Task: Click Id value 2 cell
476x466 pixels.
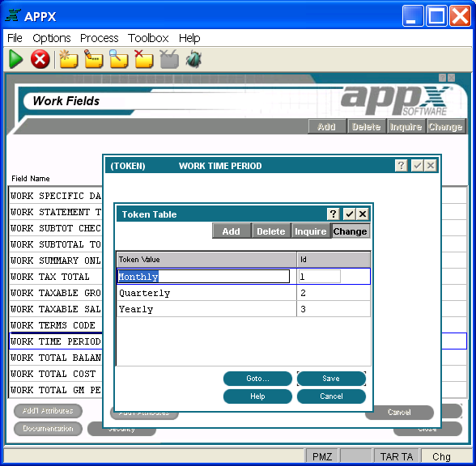Action: 334,293
